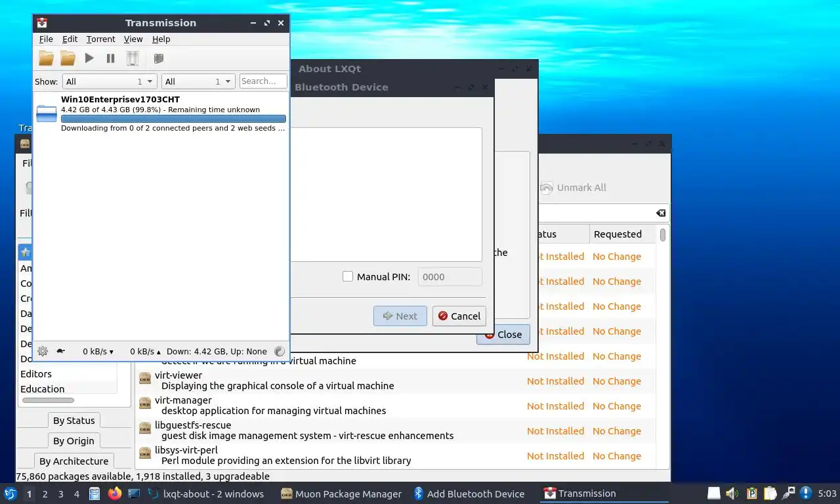Select the Win10Enterprisev1703CHT torrent folder icon
The height and width of the screenshot is (504, 840).
click(47, 114)
